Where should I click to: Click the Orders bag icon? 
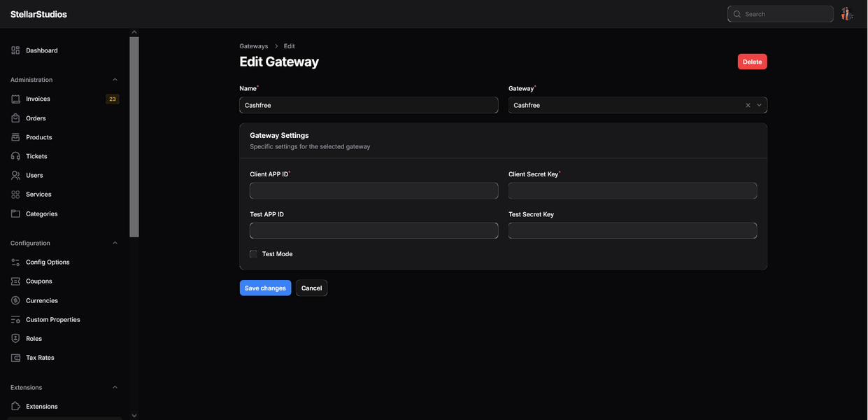pyautogui.click(x=15, y=118)
